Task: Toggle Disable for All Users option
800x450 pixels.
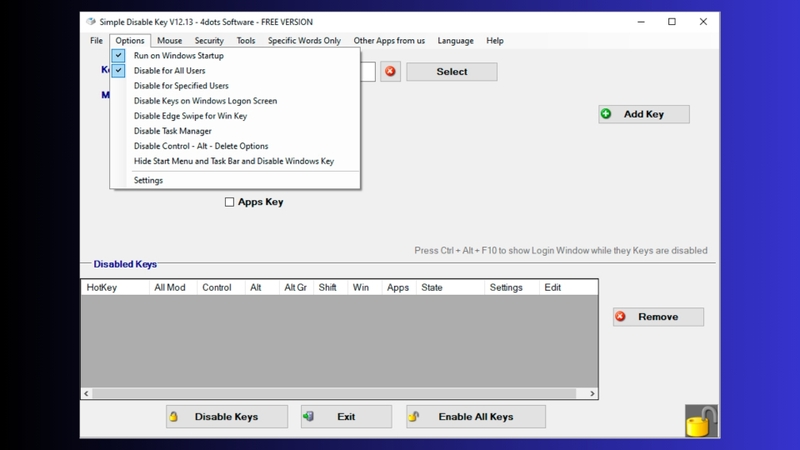Action: tap(235, 70)
